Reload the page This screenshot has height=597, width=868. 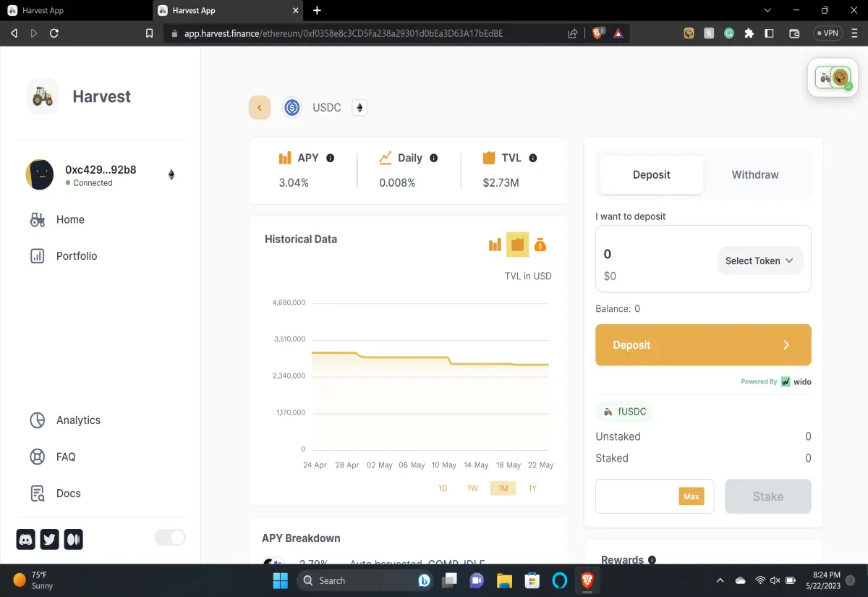pyautogui.click(x=54, y=33)
